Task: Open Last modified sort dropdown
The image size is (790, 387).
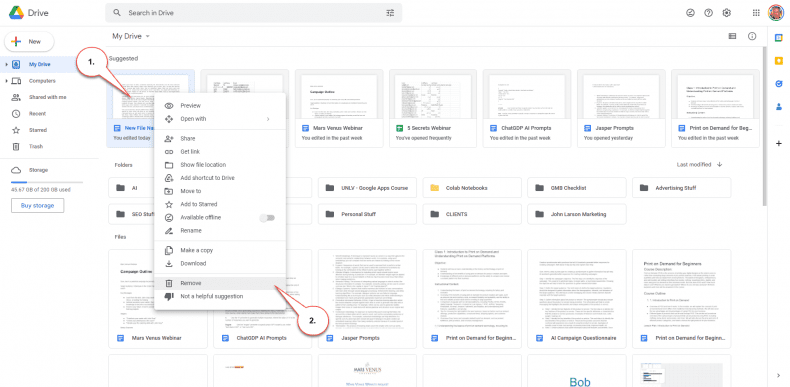Action: click(694, 164)
